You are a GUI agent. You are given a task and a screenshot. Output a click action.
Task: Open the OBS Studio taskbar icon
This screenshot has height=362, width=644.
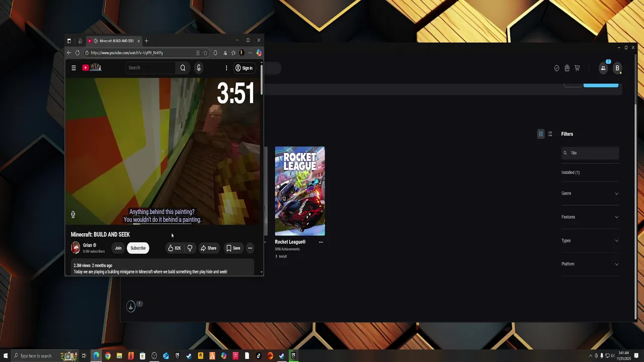154,356
